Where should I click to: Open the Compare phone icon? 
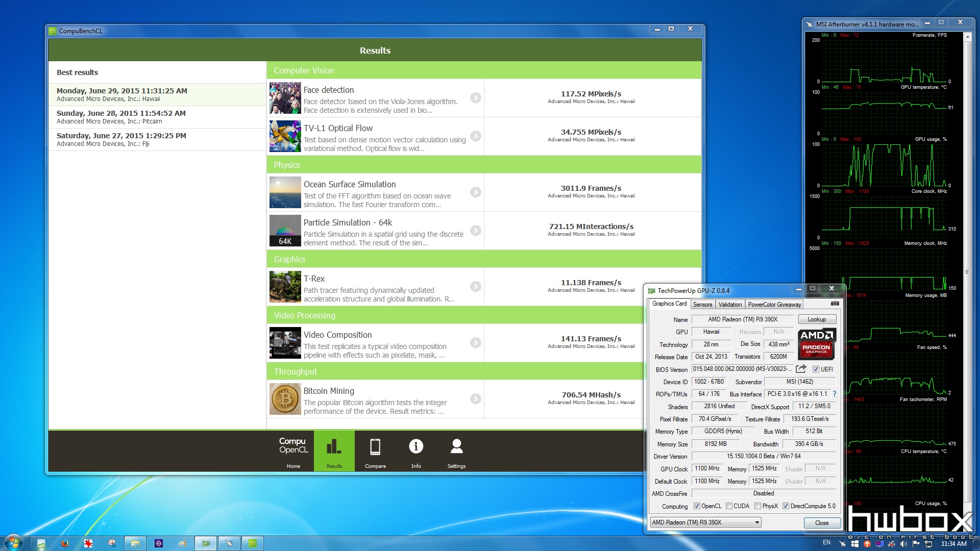pyautogui.click(x=375, y=451)
